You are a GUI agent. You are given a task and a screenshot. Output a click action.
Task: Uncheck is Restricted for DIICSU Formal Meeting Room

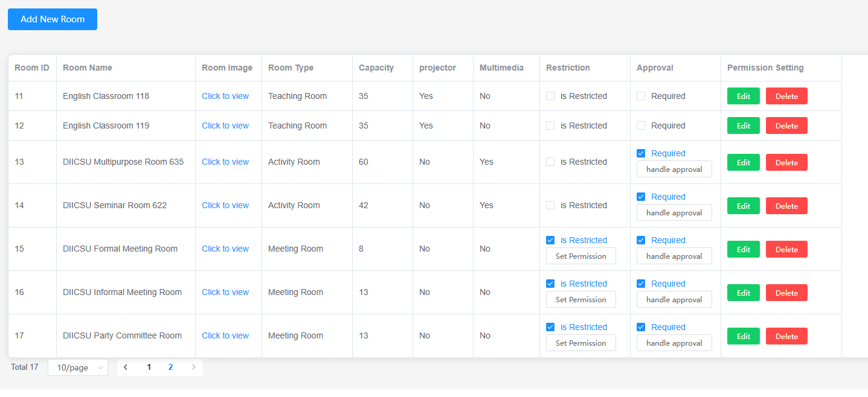pos(550,240)
